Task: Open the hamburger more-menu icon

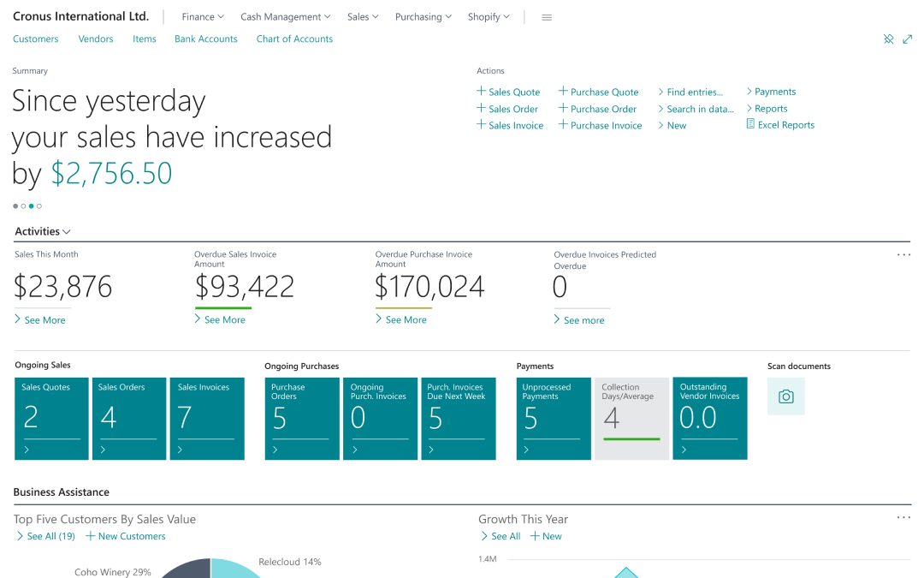Action: pos(546,17)
